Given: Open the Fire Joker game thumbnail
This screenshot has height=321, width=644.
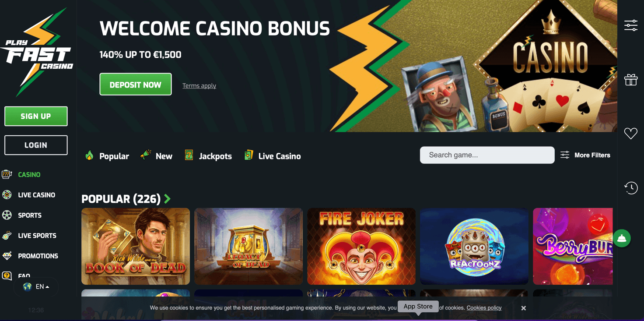Looking at the screenshot, I should pos(361,246).
